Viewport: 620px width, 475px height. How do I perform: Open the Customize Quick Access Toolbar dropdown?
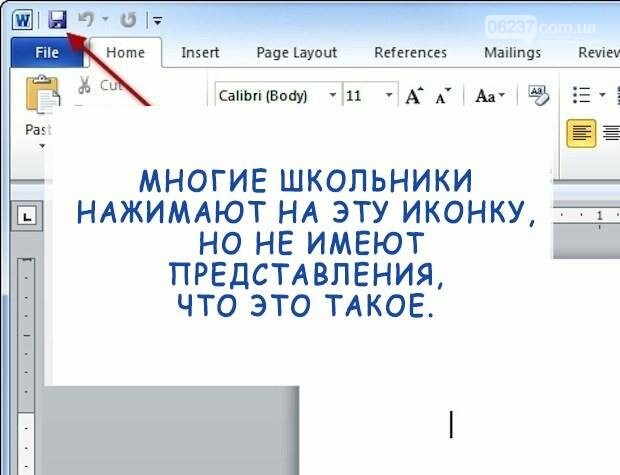click(x=155, y=20)
